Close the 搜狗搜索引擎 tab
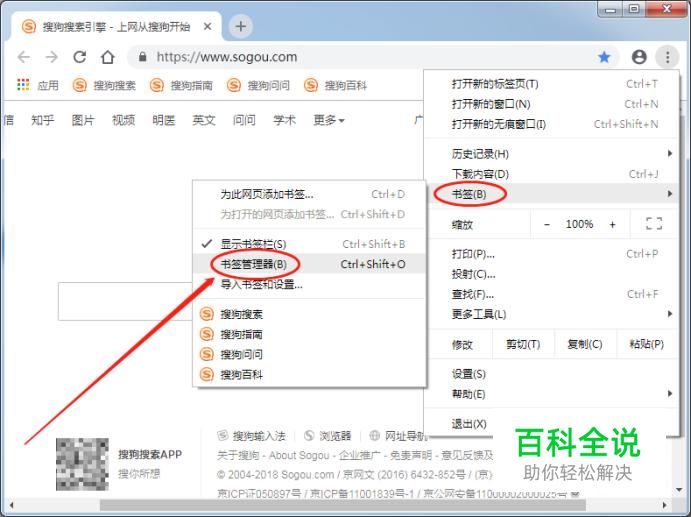Image resolution: width=691 pixels, height=517 pixels. coord(207,27)
